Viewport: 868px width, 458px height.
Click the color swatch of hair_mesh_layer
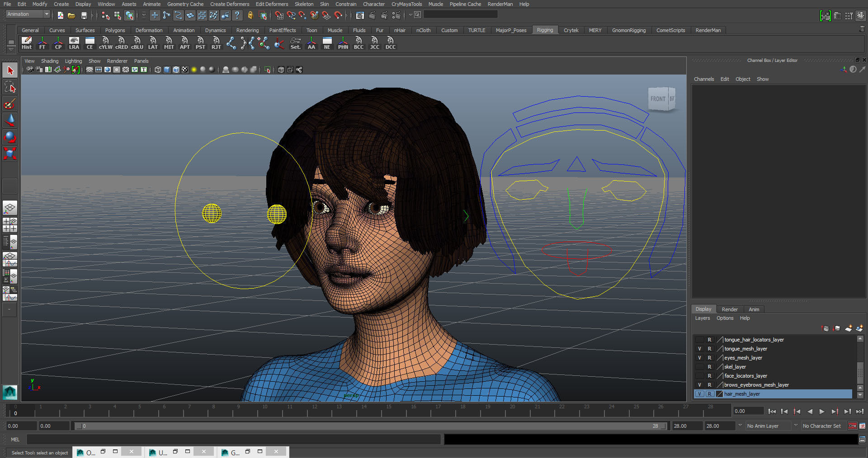pos(719,394)
